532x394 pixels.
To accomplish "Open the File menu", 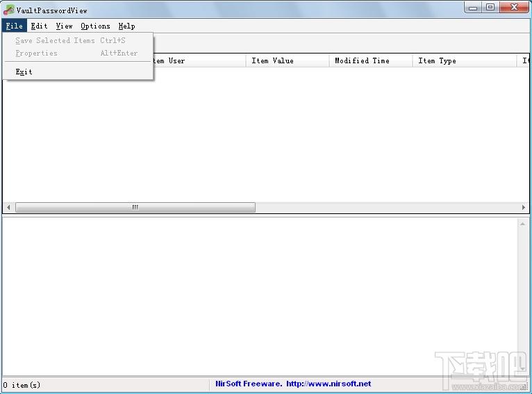I will click(15, 26).
